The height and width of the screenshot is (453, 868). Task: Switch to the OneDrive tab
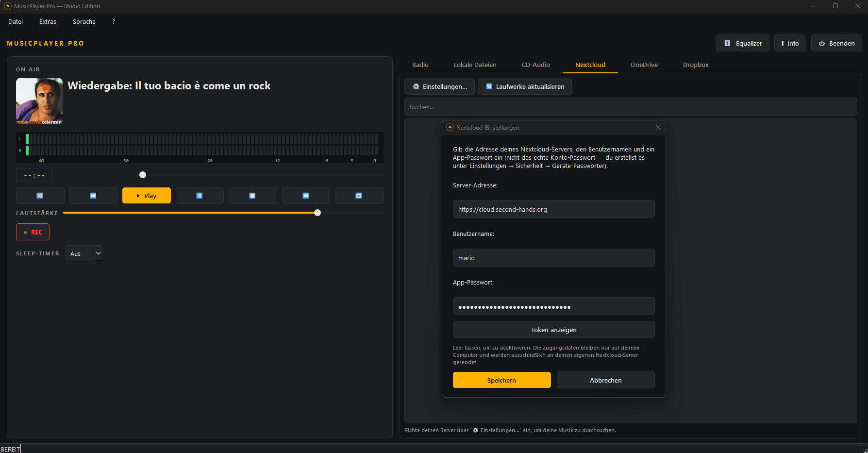pyautogui.click(x=644, y=65)
